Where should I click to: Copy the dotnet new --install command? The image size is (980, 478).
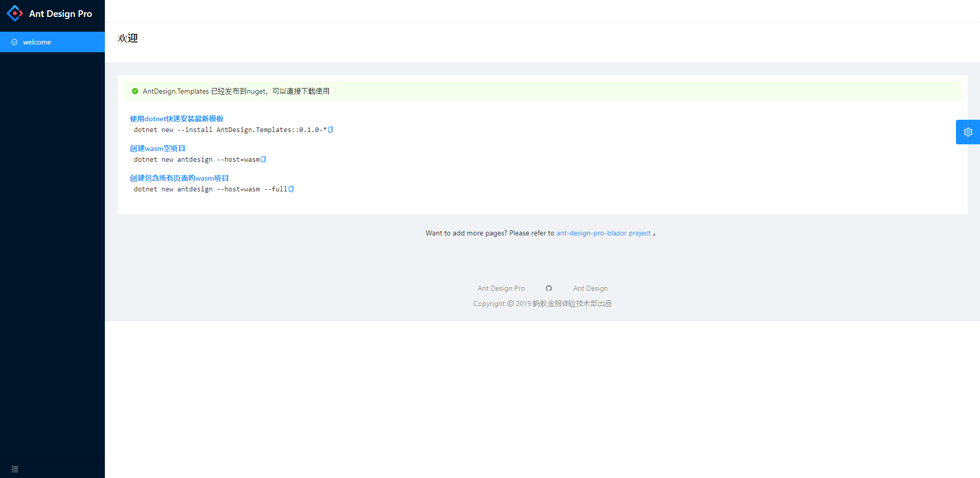tap(330, 129)
